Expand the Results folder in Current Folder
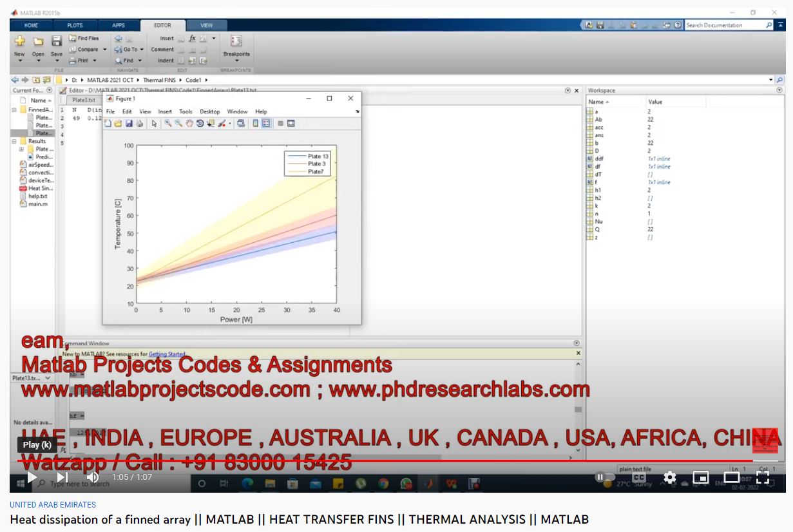The width and height of the screenshot is (793, 532). [14, 141]
